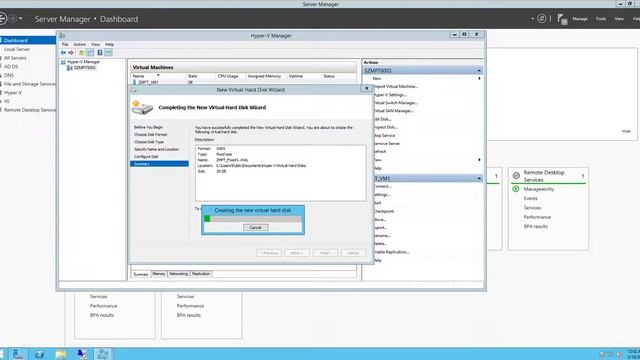Select DNS in Server Manager sidebar
The image size is (640, 360).
[9, 76]
